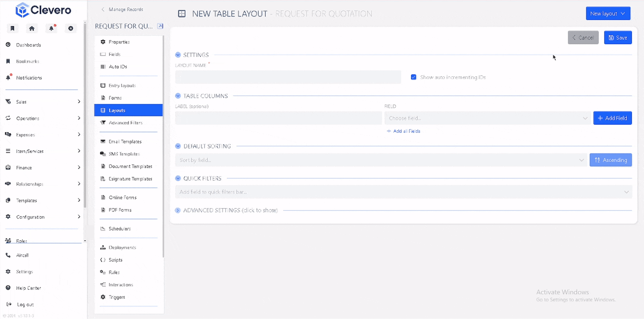644x319 pixels.
Task: Click the Layout Name input field
Action: coord(288,78)
